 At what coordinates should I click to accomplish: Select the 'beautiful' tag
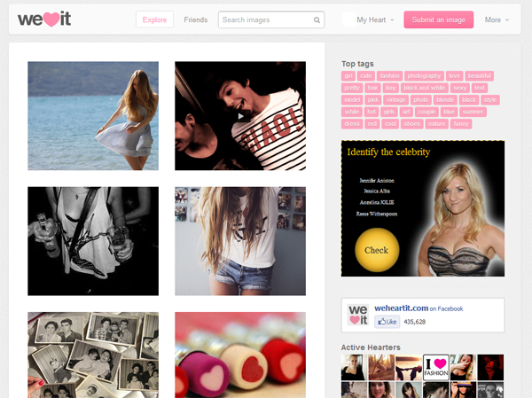479,75
